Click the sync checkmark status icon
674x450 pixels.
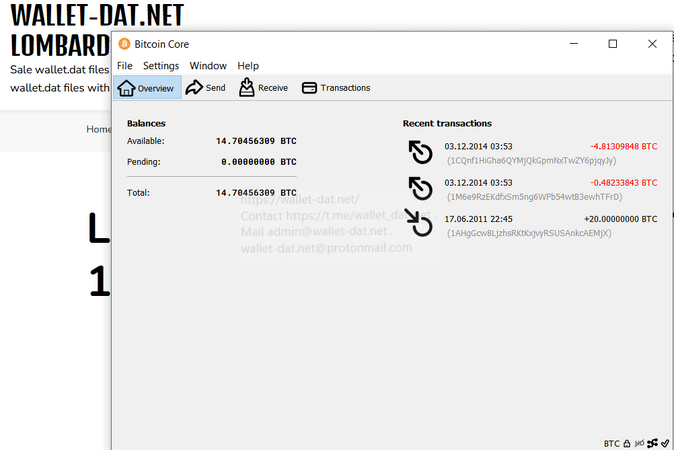(665, 443)
